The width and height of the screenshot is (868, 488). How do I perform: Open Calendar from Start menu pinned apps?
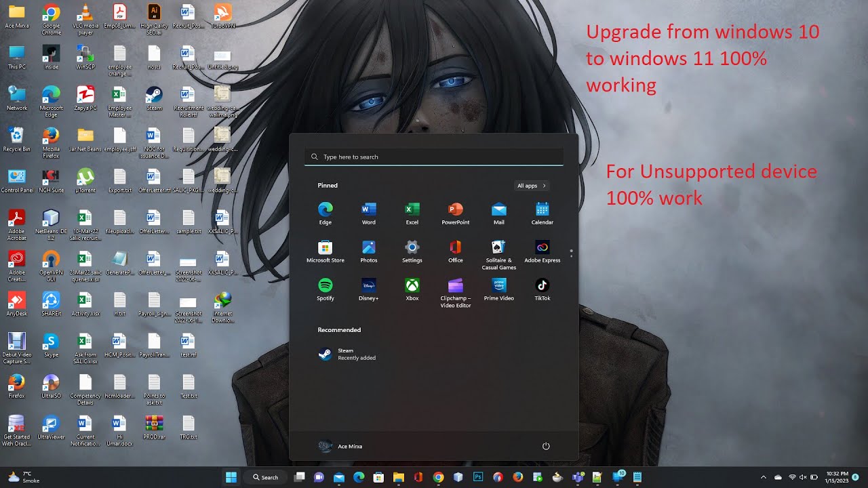pyautogui.click(x=542, y=213)
